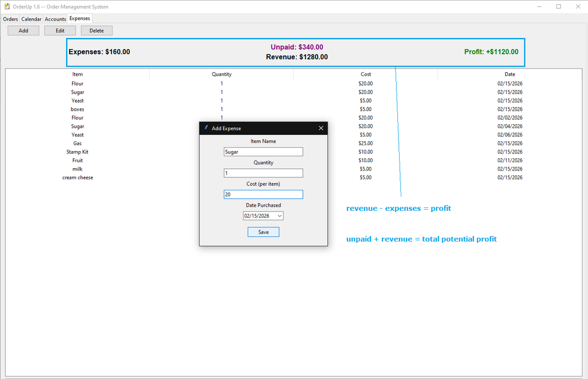Open the Date Purchased dropdown
Image resolution: width=588 pixels, height=379 pixels.
[280, 216]
